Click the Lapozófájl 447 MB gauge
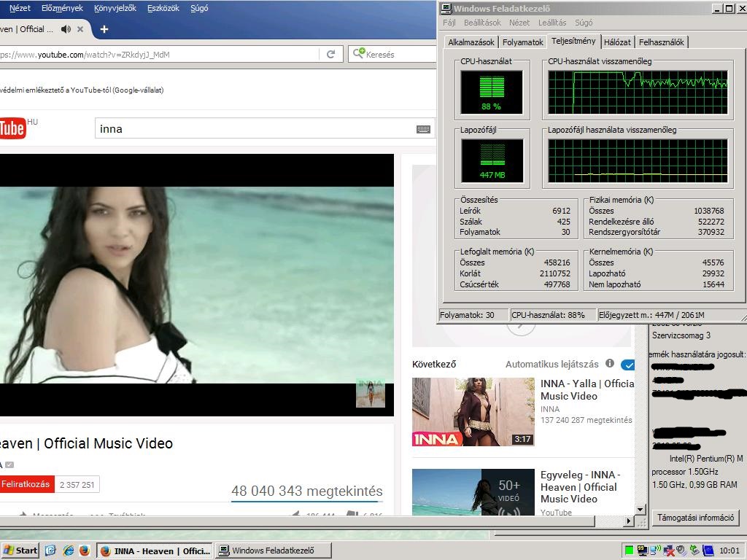 click(x=492, y=160)
